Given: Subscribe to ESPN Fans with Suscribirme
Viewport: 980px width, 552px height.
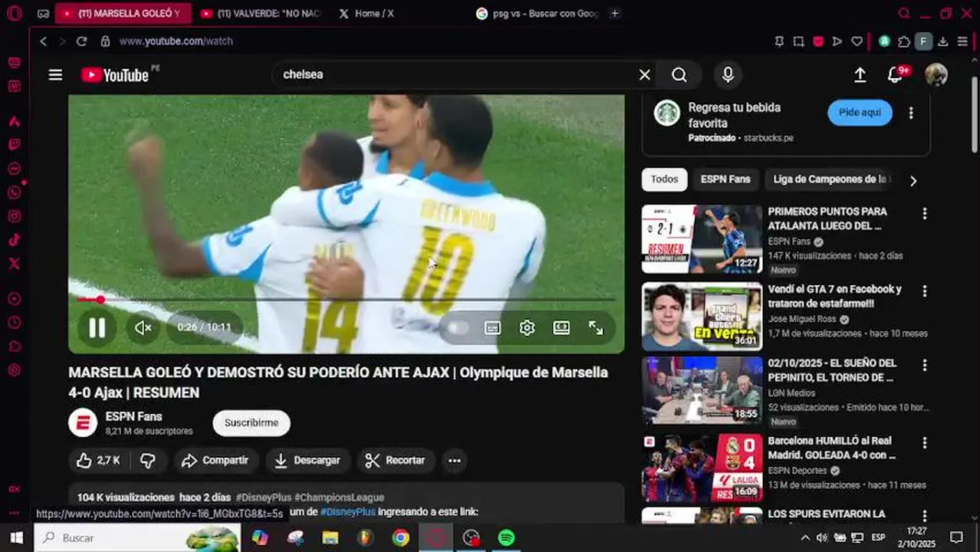Looking at the screenshot, I should click(252, 422).
